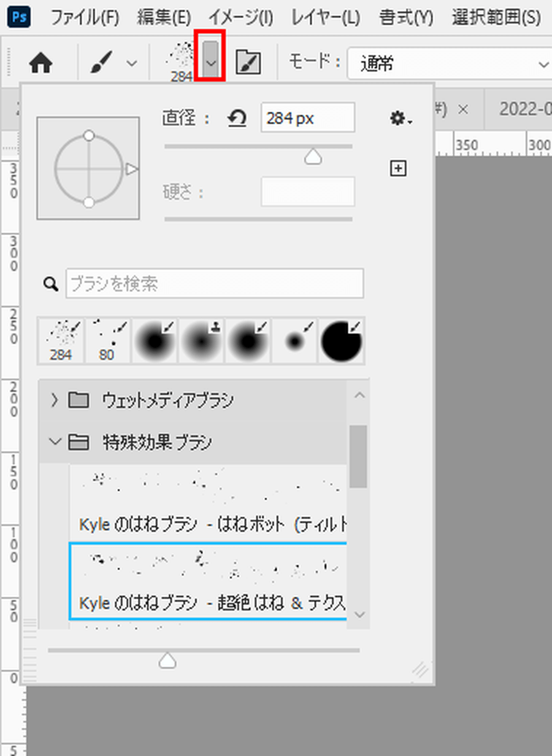Select the ウェットメディアブラシ folder label
552x756 pixels.
tap(168, 401)
